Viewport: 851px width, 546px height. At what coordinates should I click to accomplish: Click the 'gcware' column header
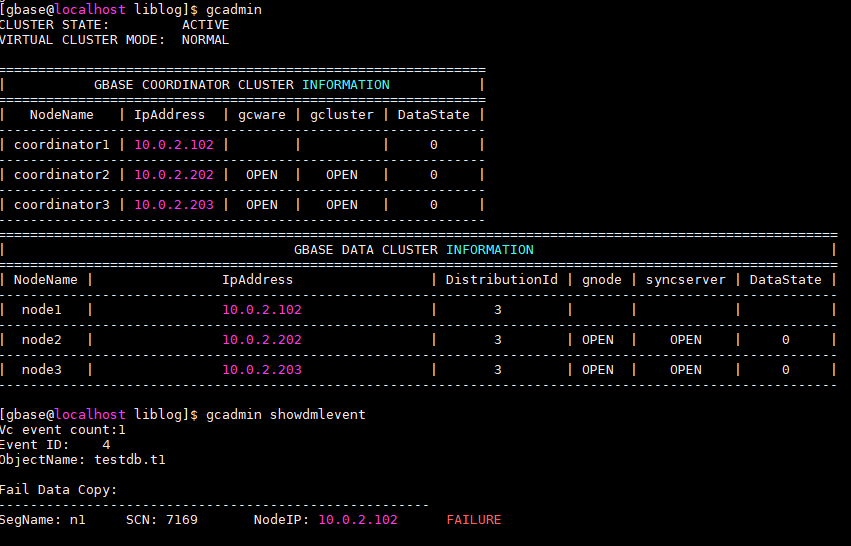(262, 115)
